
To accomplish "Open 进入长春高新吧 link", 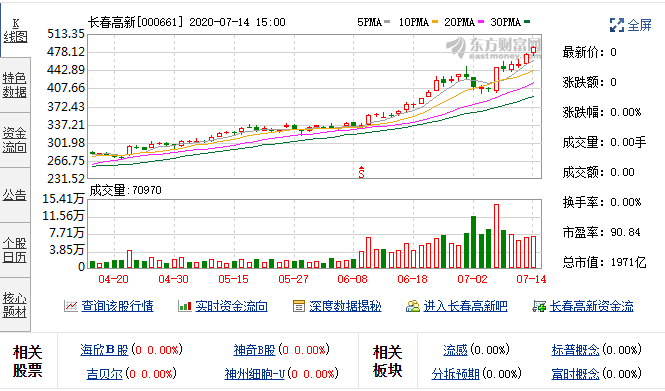I will pos(465,306).
